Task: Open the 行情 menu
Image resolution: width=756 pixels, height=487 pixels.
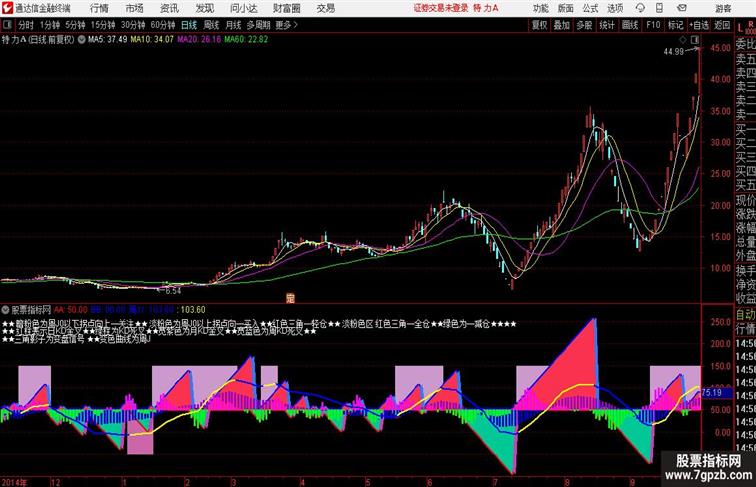Action: tap(99, 8)
